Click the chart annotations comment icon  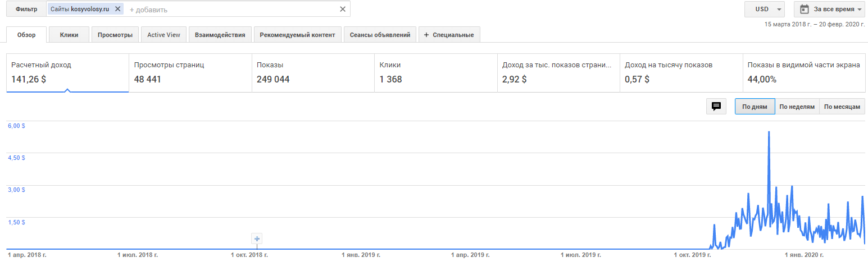point(716,107)
